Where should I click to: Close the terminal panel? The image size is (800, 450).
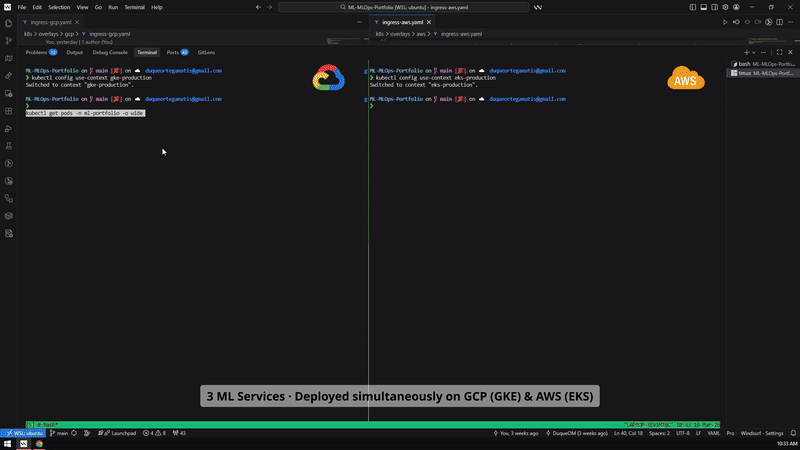tap(790, 53)
